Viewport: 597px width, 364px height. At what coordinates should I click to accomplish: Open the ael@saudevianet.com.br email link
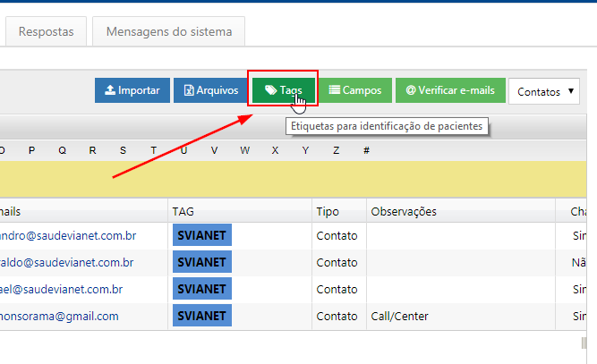point(61,290)
